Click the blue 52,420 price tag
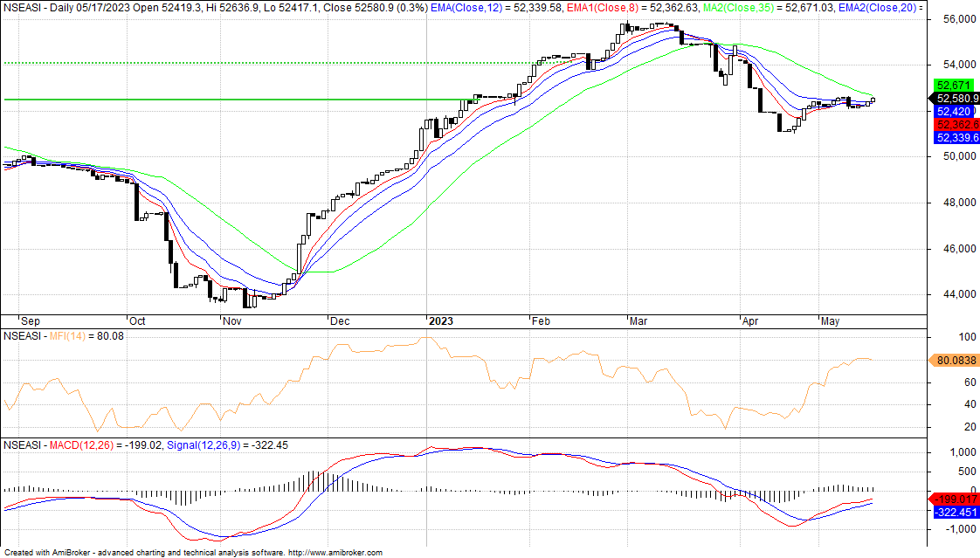Screen dimensions: 980x558 954,111
